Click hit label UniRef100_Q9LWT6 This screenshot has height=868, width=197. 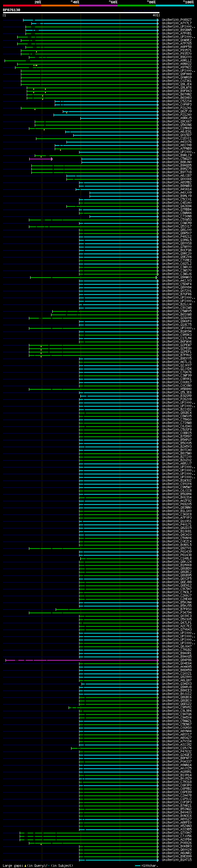pos(176,88)
